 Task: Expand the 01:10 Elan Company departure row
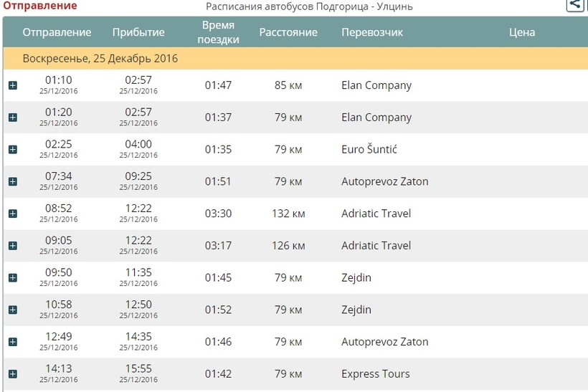tap(12, 85)
